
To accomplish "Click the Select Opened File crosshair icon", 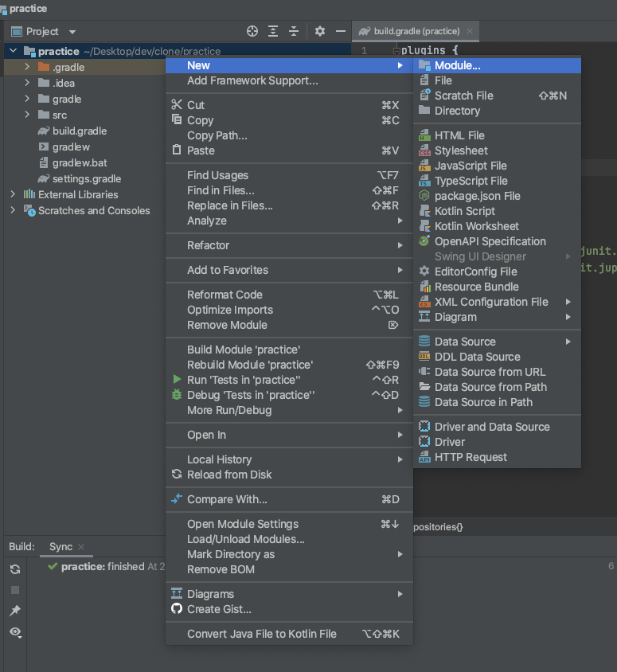I will click(252, 31).
